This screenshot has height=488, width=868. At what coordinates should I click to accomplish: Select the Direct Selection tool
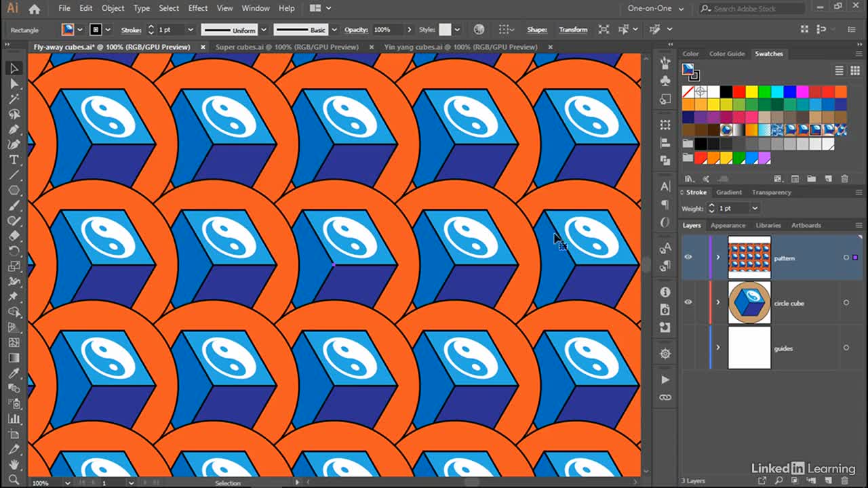pyautogui.click(x=14, y=83)
